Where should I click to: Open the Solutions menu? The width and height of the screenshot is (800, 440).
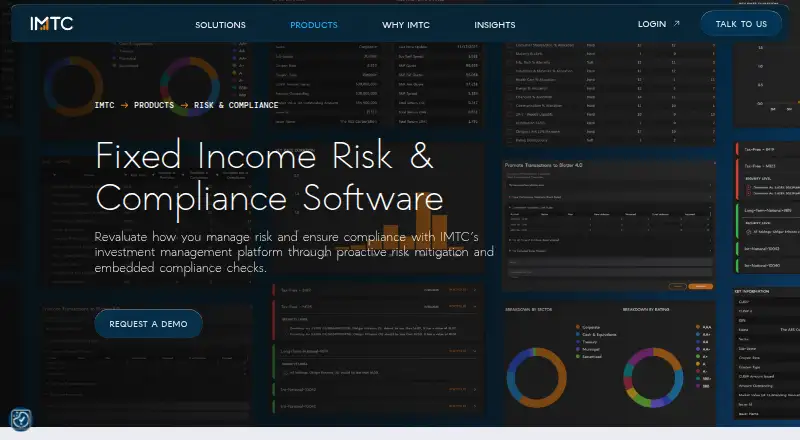pyautogui.click(x=220, y=25)
